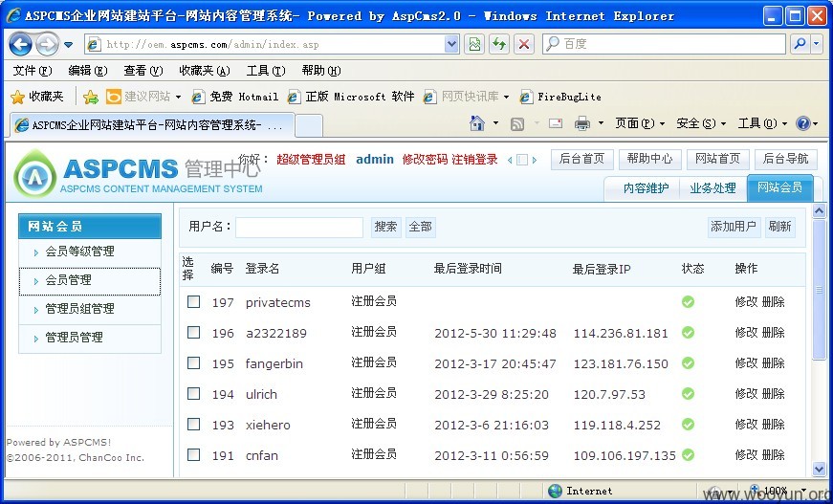Viewport: 833px width, 504px height.
Task: Click the blue help question icon
Action: pos(803,123)
